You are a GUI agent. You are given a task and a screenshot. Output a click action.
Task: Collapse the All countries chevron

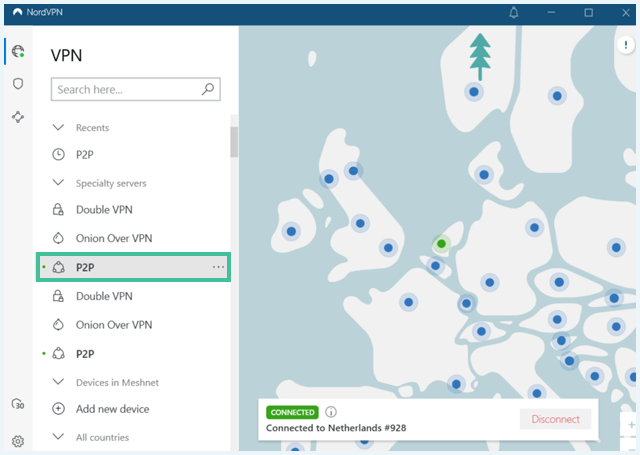[58, 437]
